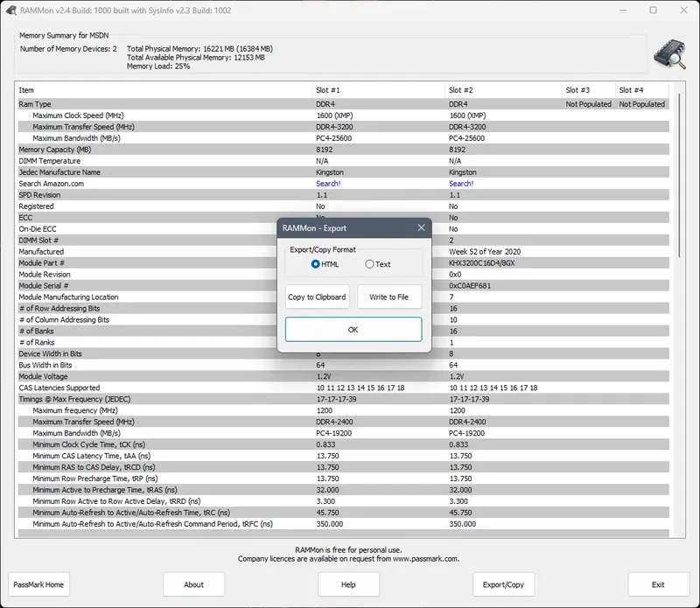
Task: Click the Export/Copy button
Action: (x=504, y=584)
